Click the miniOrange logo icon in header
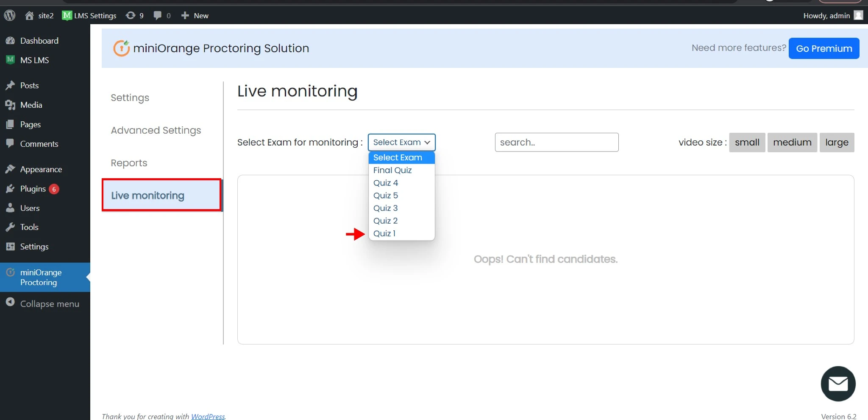 pyautogui.click(x=121, y=48)
